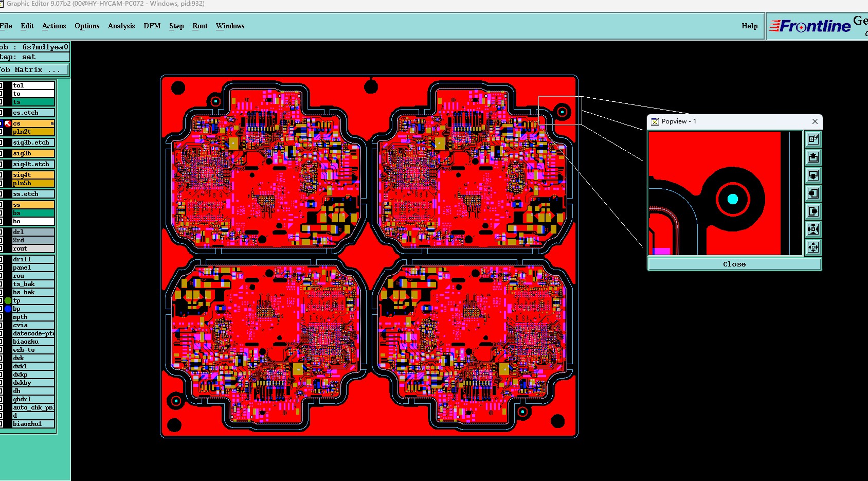
Task: Select the ts_bak layer
Action: (x=33, y=284)
